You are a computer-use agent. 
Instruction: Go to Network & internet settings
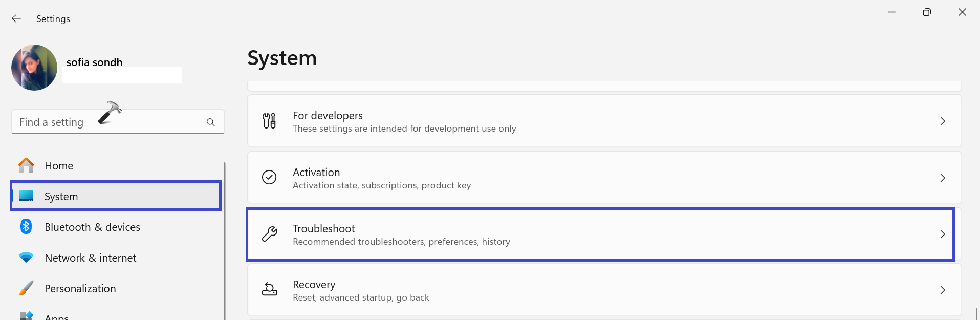(x=90, y=258)
